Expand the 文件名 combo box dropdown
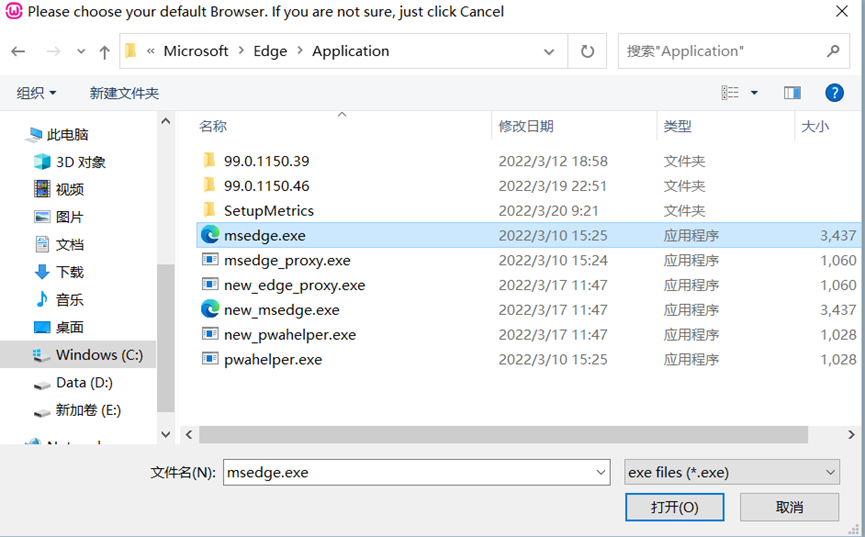This screenshot has width=865, height=537. (601, 473)
